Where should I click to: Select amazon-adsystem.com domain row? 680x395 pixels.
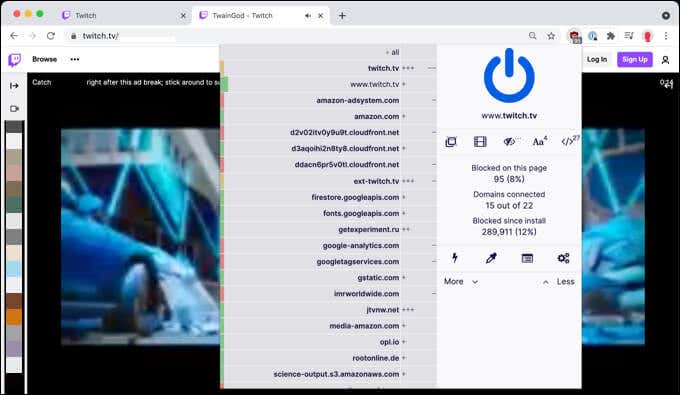[x=329, y=100]
